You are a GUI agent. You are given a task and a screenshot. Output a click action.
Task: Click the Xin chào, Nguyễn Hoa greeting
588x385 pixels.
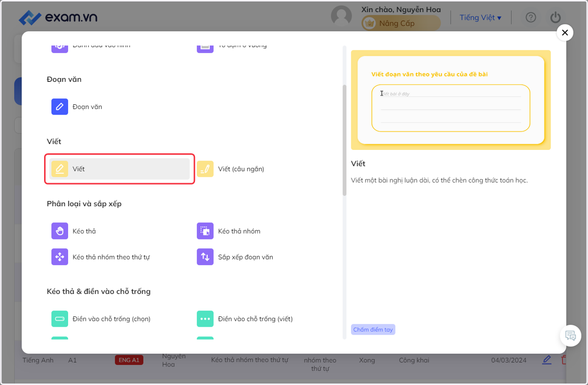click(x=401, y=9)
